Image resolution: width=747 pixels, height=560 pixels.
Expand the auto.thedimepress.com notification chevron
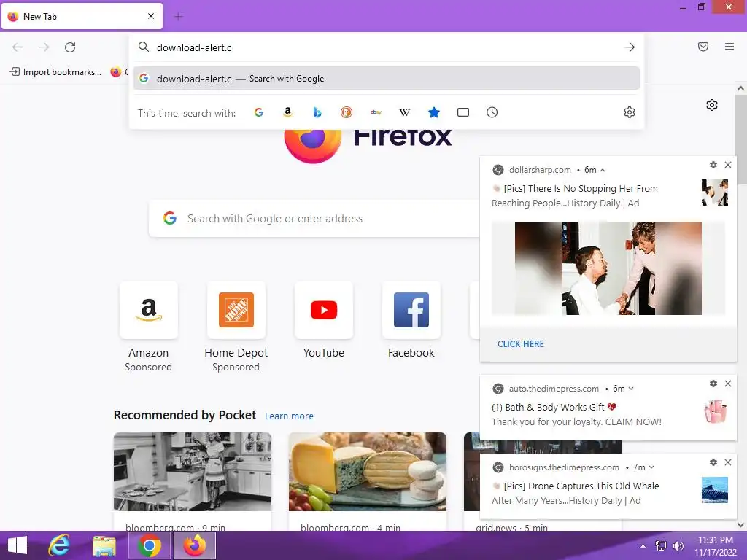[x=631, y=389]
